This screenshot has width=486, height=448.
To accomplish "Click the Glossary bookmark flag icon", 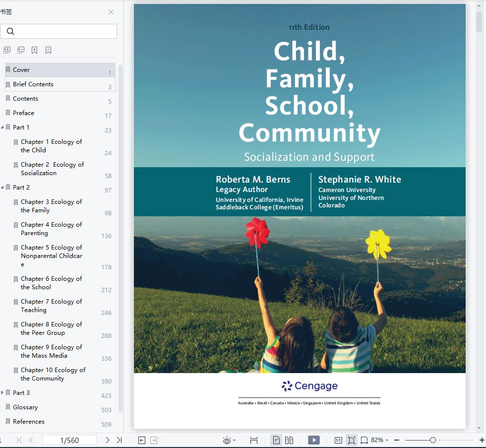I will [8, 407].
